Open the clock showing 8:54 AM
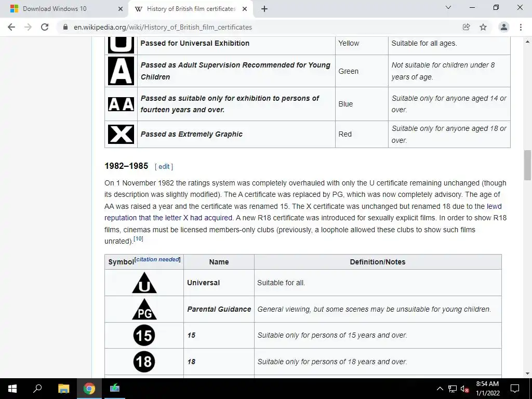This screenshot has width=532, height=399. tap(487, 389)
